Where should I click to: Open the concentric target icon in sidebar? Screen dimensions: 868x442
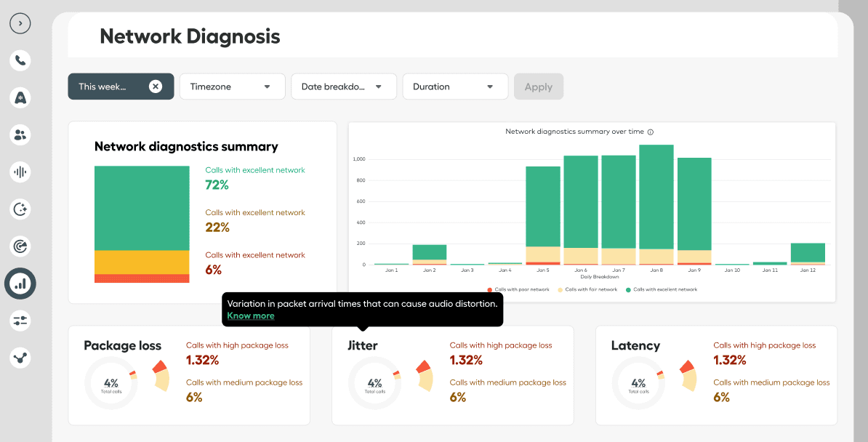[x=20, y=246]
